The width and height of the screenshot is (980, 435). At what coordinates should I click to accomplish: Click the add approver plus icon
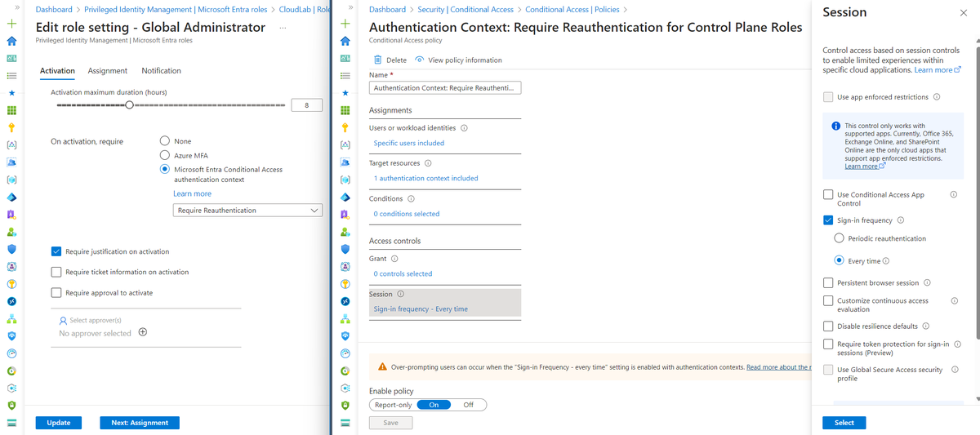pos(143,332)
